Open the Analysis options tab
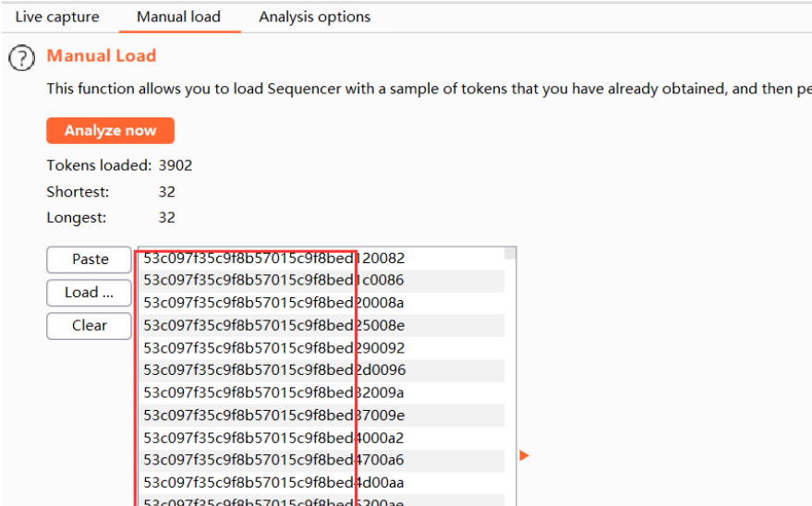812x506 pixels. 314,17
